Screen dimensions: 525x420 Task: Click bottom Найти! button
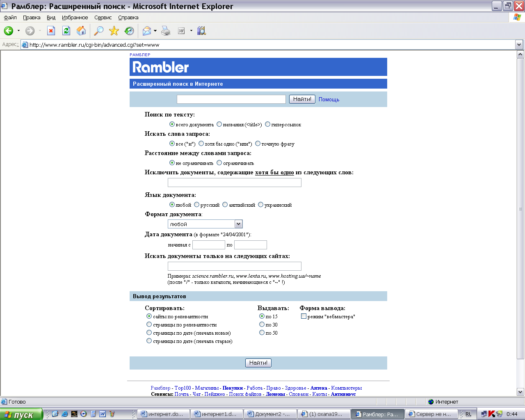click(258, 363)
